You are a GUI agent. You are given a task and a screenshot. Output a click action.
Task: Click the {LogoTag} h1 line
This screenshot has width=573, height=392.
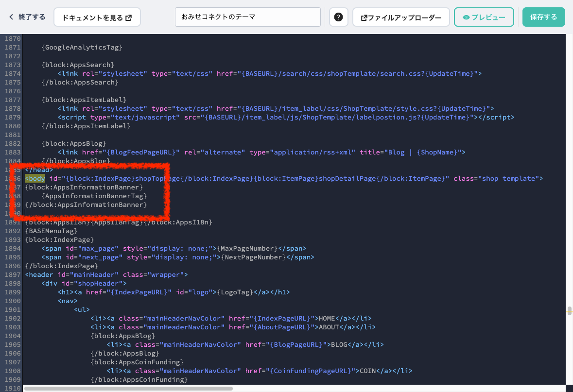pos(174,292)
